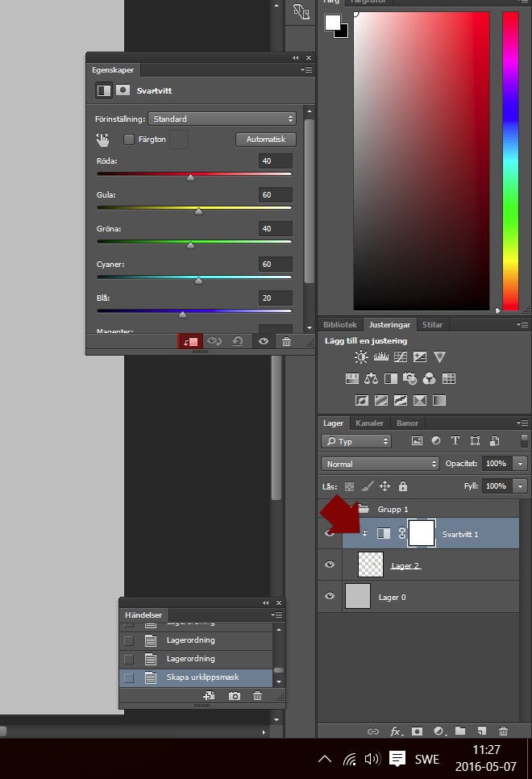Select the Lager 2 layer name

click(405, 565)
